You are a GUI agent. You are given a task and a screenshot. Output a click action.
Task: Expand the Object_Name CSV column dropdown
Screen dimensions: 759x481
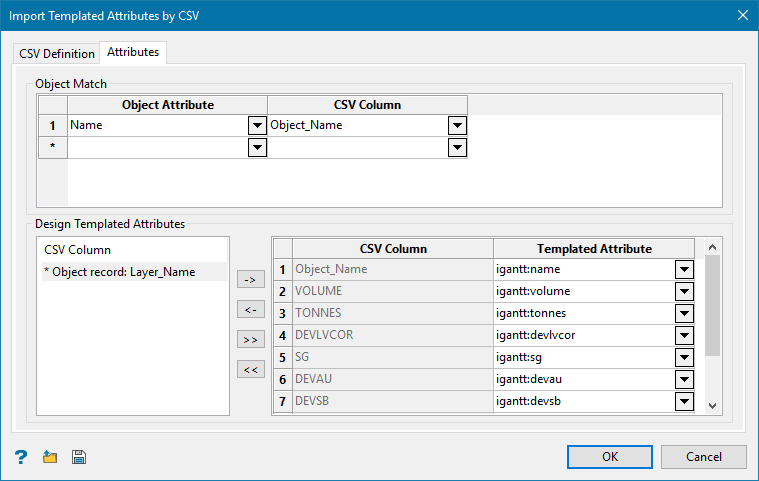[x=457, y=126]
